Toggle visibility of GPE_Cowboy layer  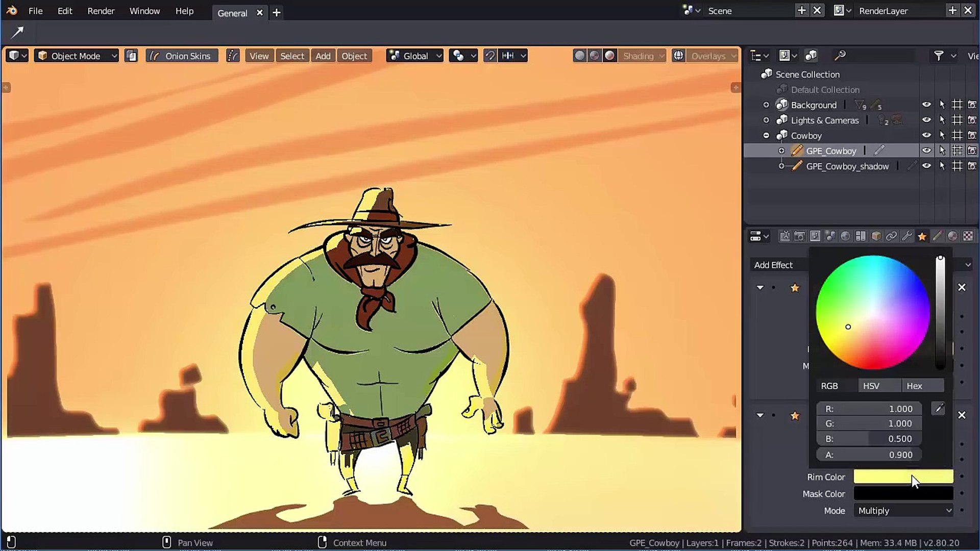point(926,151)
